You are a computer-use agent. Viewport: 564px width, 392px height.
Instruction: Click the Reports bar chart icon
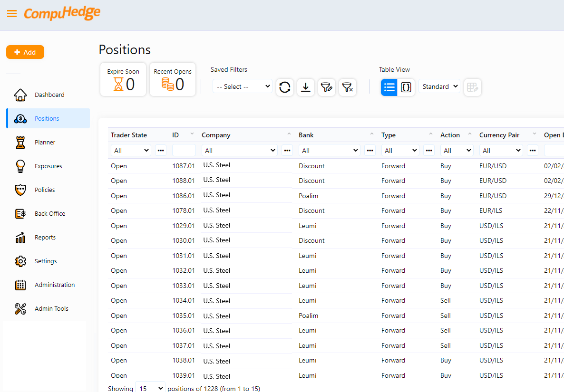[20, 237]
